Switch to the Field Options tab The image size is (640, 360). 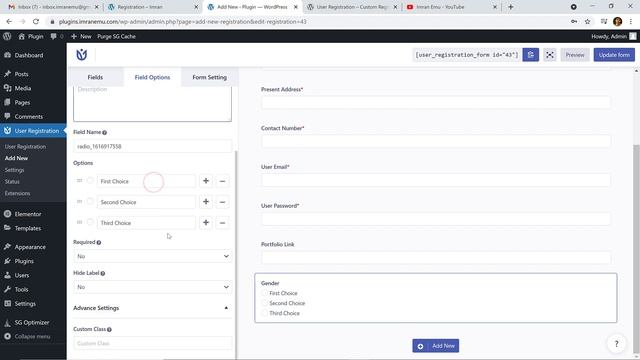click(152, 77)
